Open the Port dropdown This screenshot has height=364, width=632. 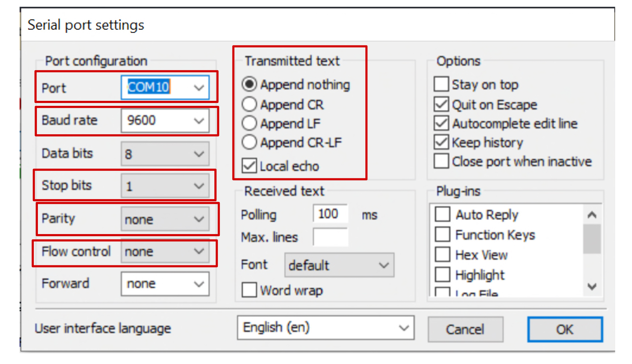(198, 87)
